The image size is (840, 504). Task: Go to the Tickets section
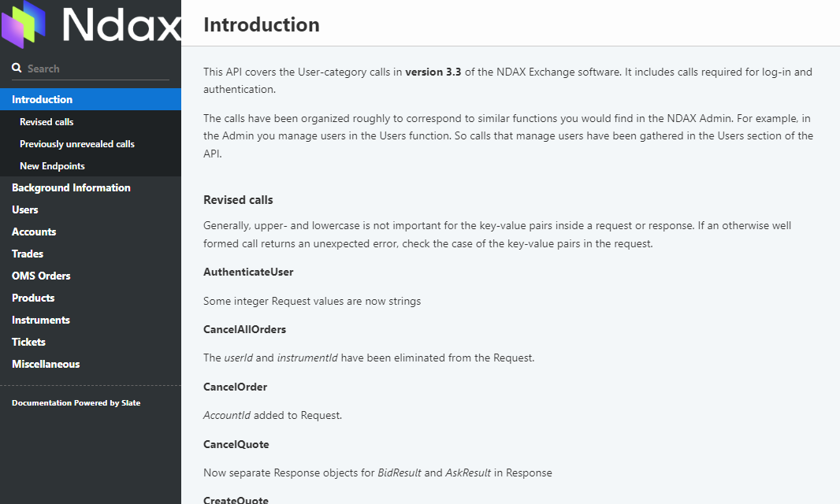click(x=28, y=342)
